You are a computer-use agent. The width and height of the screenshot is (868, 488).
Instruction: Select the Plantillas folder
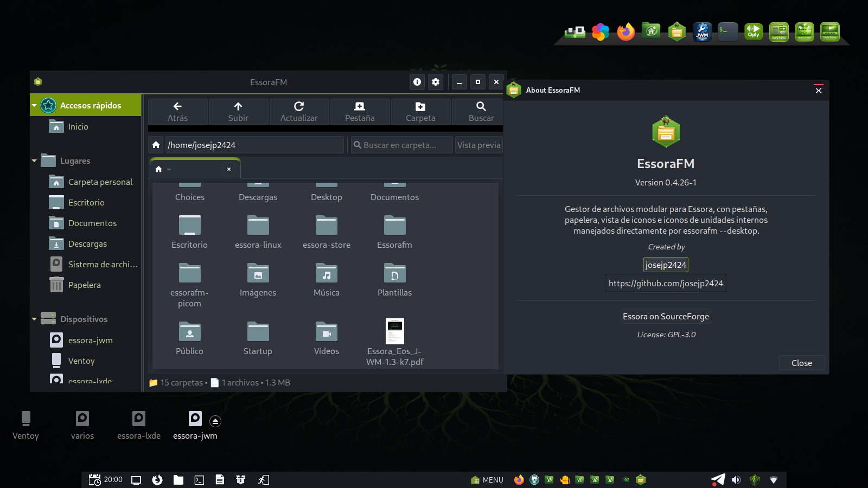(x=394, y=280)
